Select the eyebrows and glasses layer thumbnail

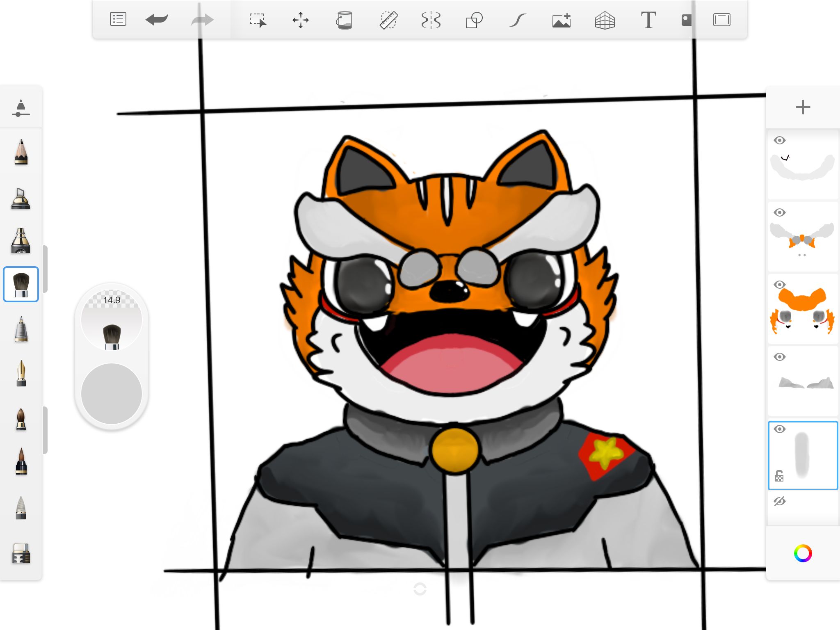coord(803,236)
